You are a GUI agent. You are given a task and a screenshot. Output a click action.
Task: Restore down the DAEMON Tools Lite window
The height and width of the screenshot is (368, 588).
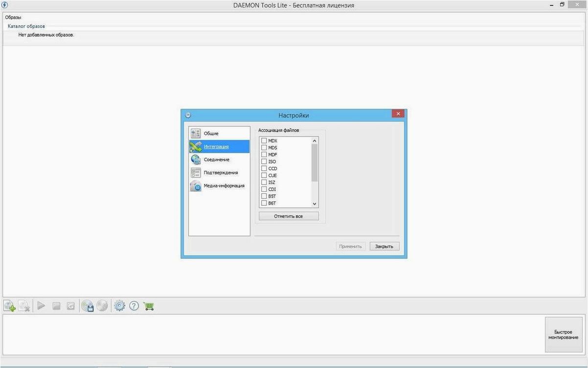562,4
